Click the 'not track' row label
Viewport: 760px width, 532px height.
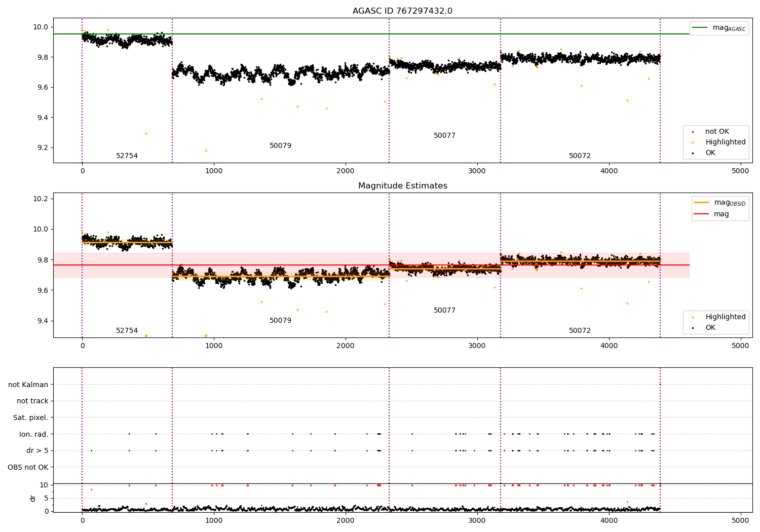point(32,401)
